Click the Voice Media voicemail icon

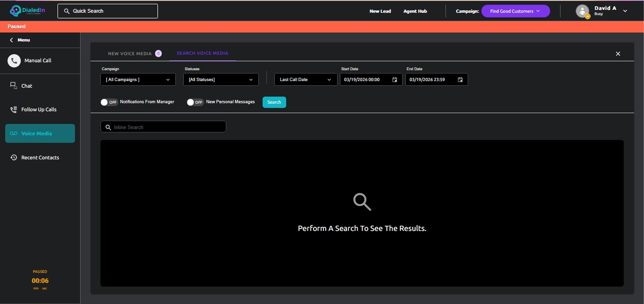[14, 133]
